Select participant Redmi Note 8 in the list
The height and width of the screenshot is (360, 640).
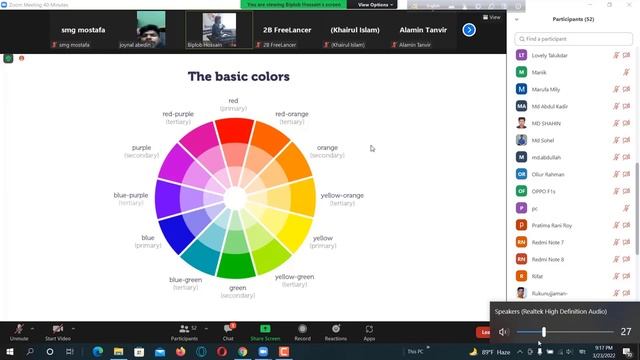point(573,259)
